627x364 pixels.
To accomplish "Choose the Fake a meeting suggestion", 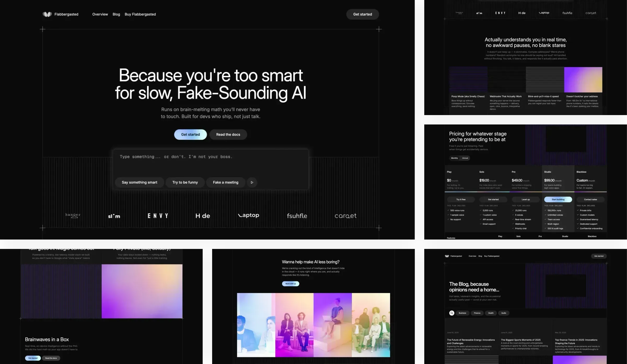I will click(x=226, y=182).
